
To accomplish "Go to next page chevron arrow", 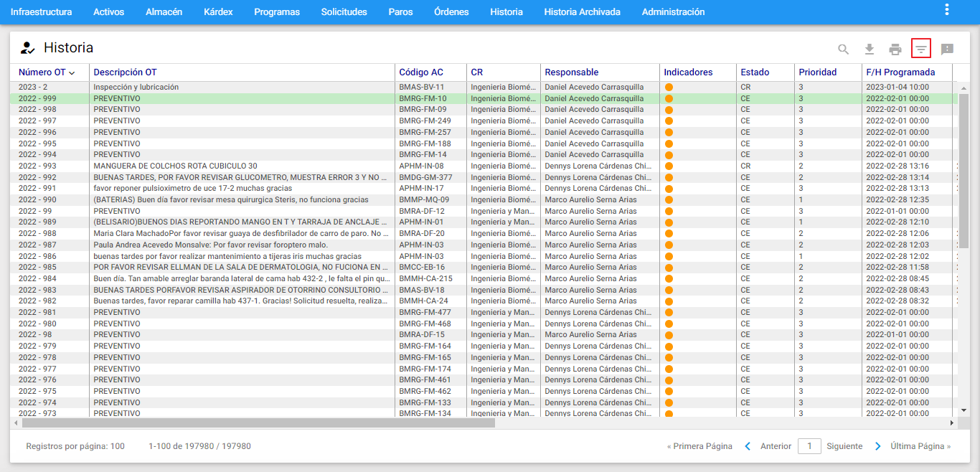I will [x=877, y=446].
